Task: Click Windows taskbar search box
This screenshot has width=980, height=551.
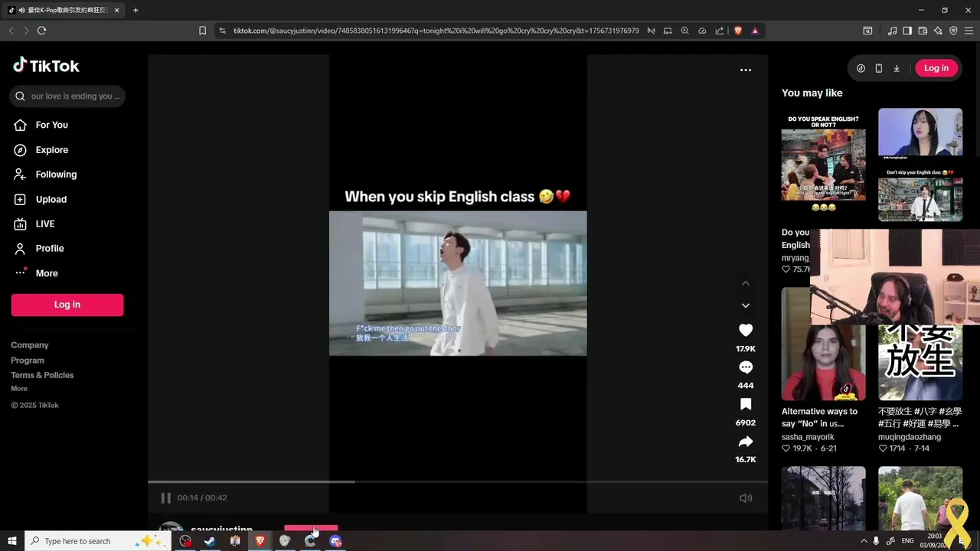Action: 98,541
